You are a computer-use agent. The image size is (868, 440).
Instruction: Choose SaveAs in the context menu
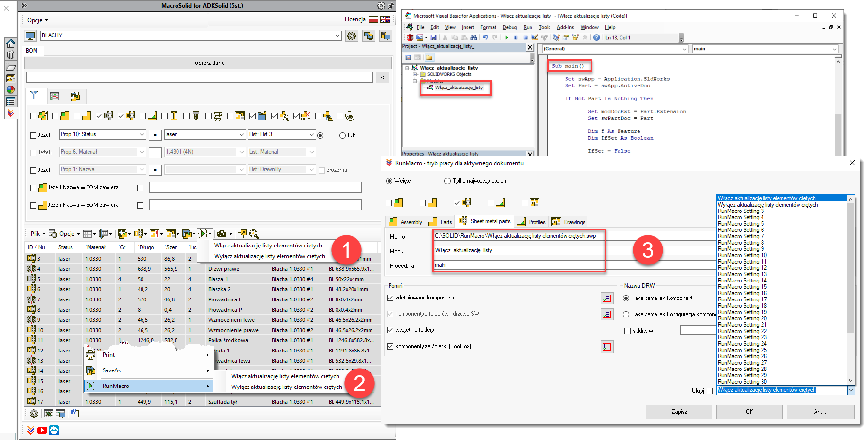pyautogui.click(x=149, y=370)
